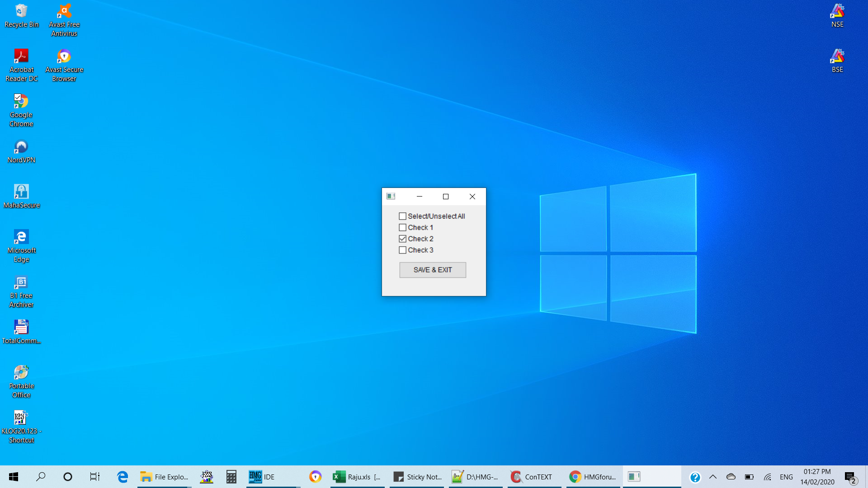Viewport: 868px width, 488px height.
Task: Open the Windows Start menu
Action: point(14,477)
